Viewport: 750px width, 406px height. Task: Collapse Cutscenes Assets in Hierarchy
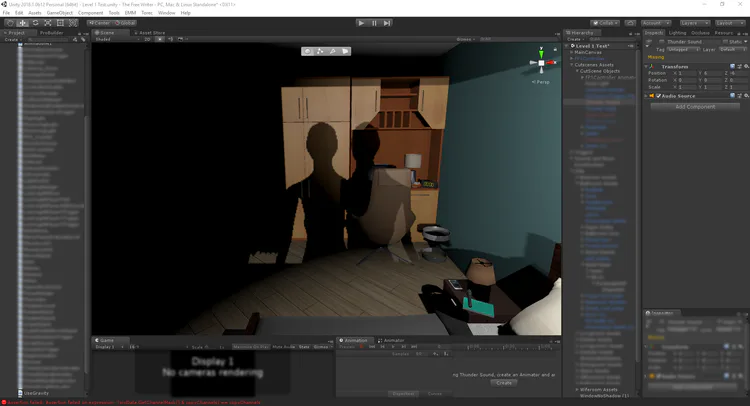coord(572,65)
